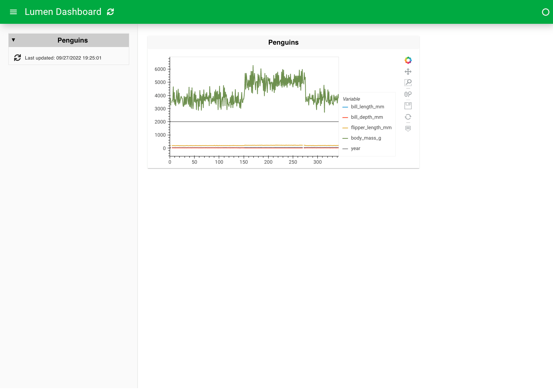Toggle the bill_depth_mm legend entry
553x392 pixels.
(366, 117)
